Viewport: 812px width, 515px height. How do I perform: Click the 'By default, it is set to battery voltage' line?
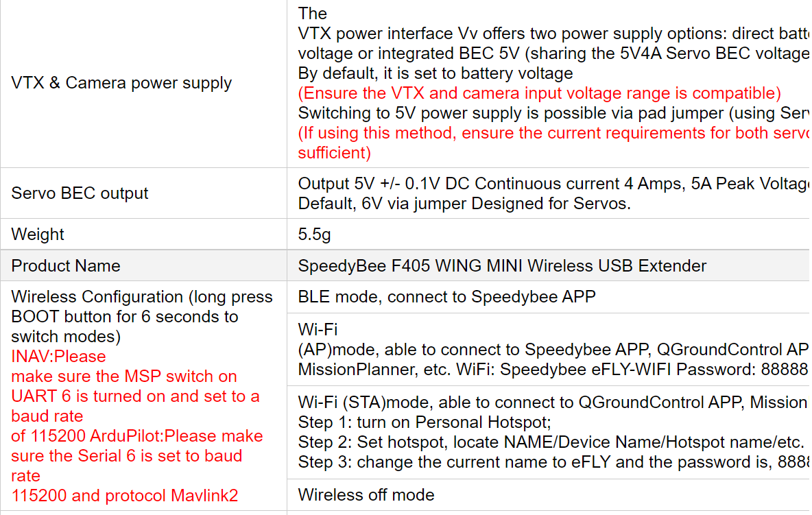click(x=435, y=73)
